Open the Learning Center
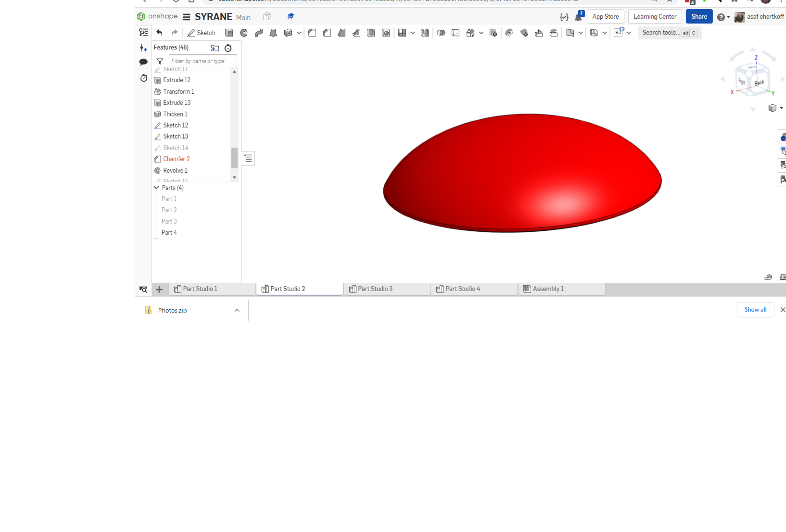The image size is (786, 532). coord(655,16)
